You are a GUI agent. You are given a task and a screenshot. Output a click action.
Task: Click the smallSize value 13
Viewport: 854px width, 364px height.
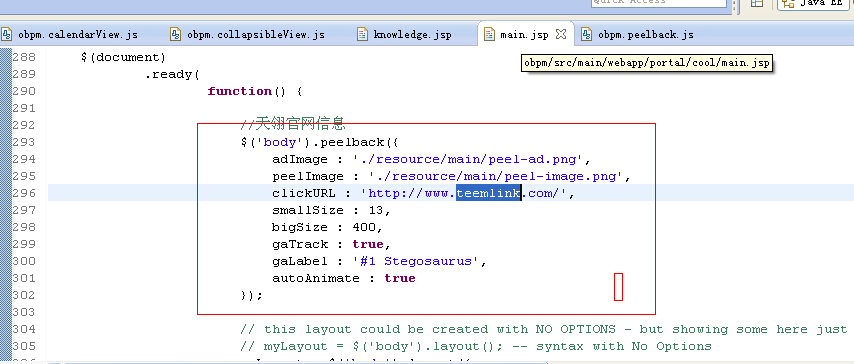point(376,210)
